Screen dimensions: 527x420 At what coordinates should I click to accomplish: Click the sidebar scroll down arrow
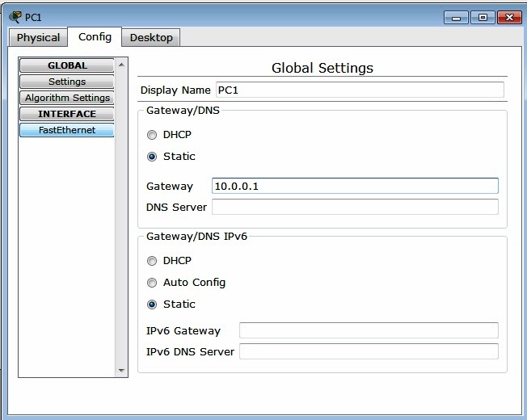point(122,371)
